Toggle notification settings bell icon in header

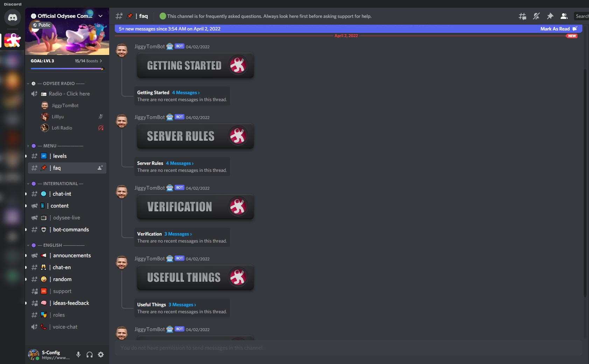pyautogui.click(x=536, y=16)
